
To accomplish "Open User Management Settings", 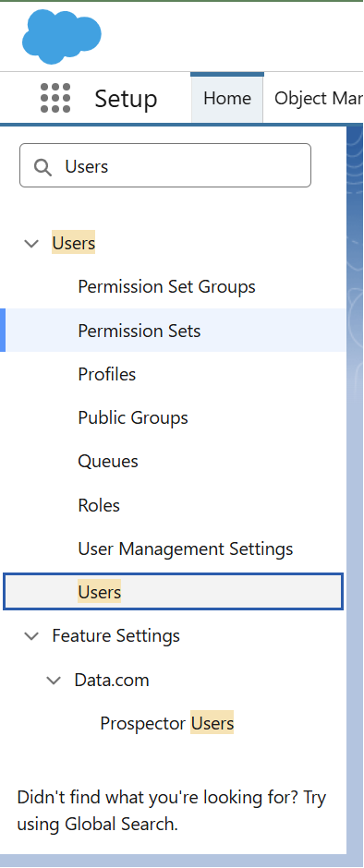I will point(186,549).
